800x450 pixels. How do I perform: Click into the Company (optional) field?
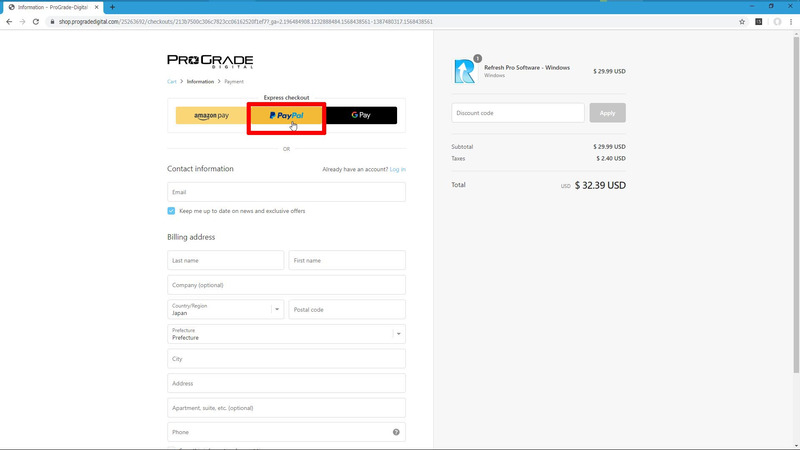point(286,285)
